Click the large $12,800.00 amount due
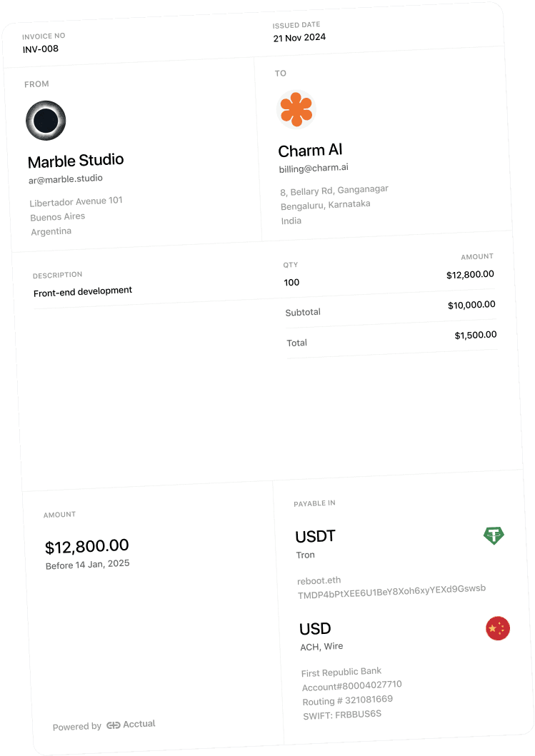535x756 pixels. pos(87,546)
